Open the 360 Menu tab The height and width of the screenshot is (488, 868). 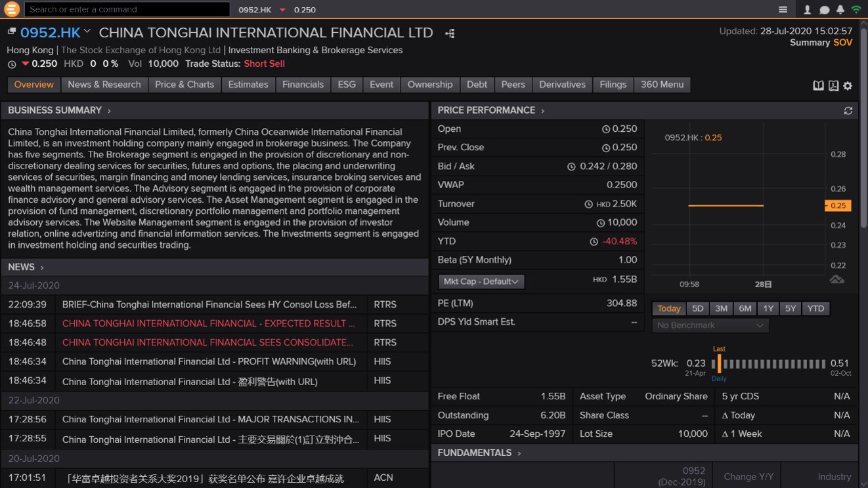662,85
